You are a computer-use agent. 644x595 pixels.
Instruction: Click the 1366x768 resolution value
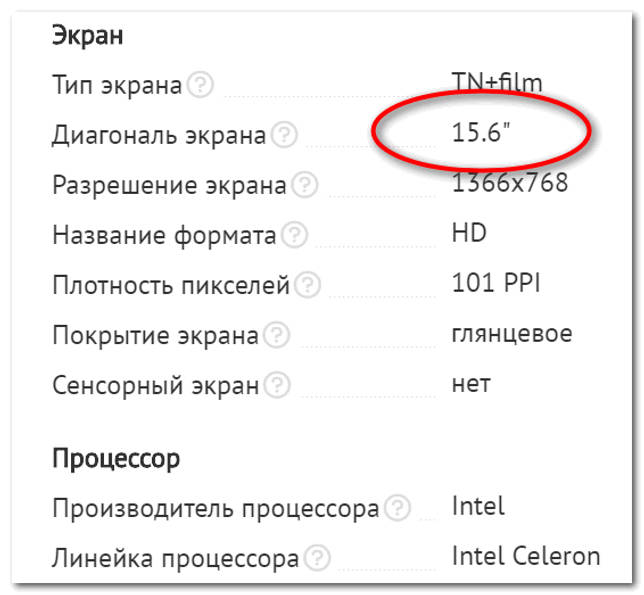(x=510, y=182)
